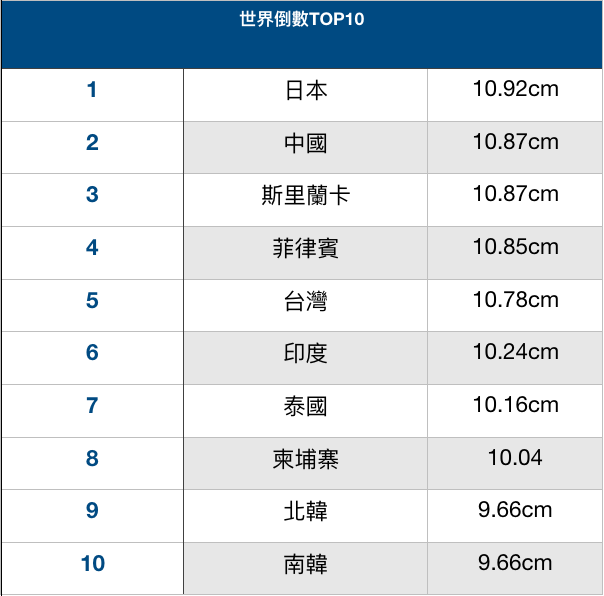The height and width of the screenshot is (596, 604).
Task: Select the 北韓 cell
Action: coord(305,511)
